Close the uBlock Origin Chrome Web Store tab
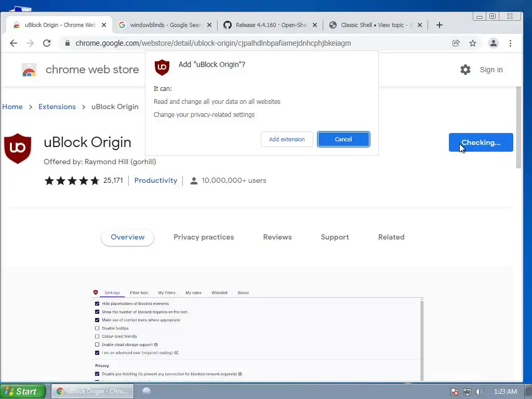Screen dimensions: 532x399 [104, 25]
